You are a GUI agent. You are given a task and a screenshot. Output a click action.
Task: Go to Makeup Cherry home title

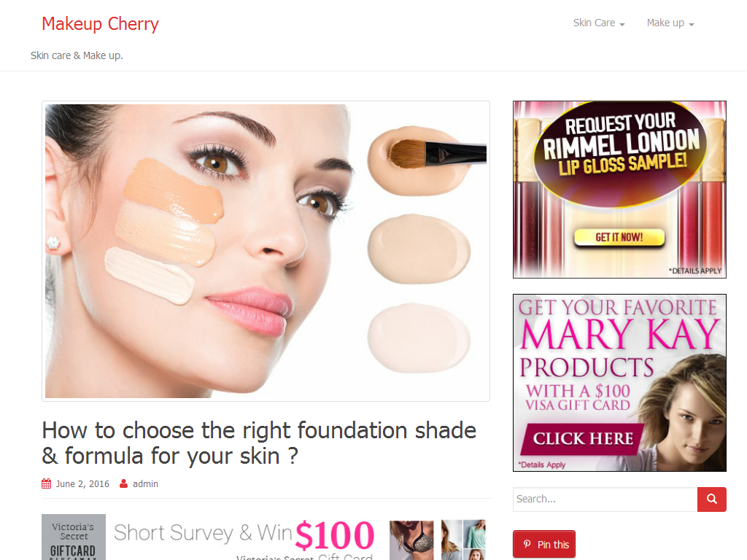tap(100, 24)
